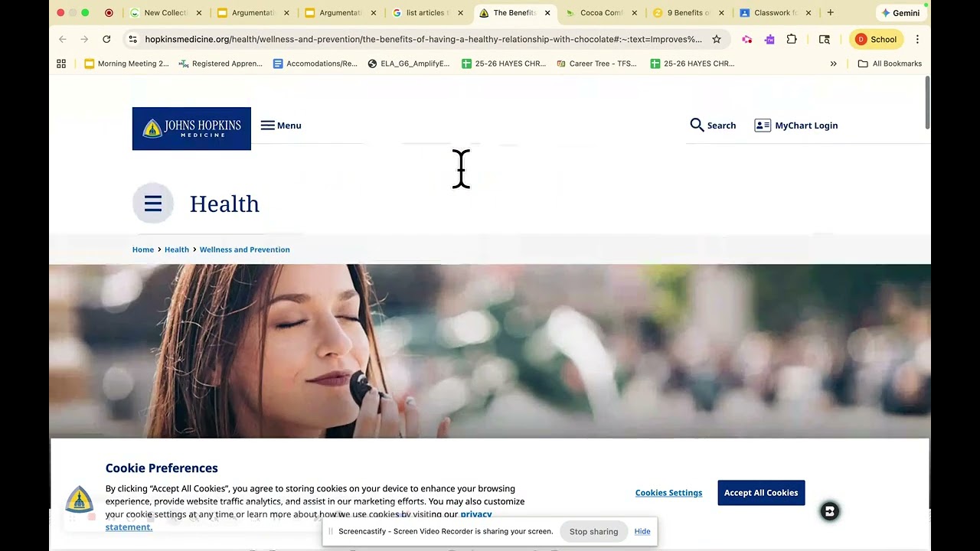Image resolution: width=980 pixels, height=551 pixels.
Task: Click the Cookie Preferences heading
Action: pyautogui.click(x=162, y=468)
